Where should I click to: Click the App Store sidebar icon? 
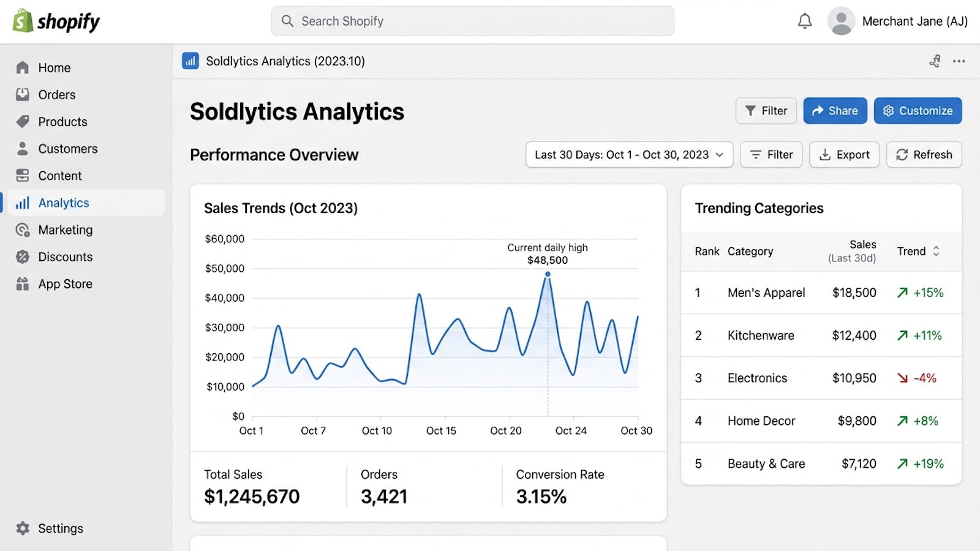click(23, 284)
